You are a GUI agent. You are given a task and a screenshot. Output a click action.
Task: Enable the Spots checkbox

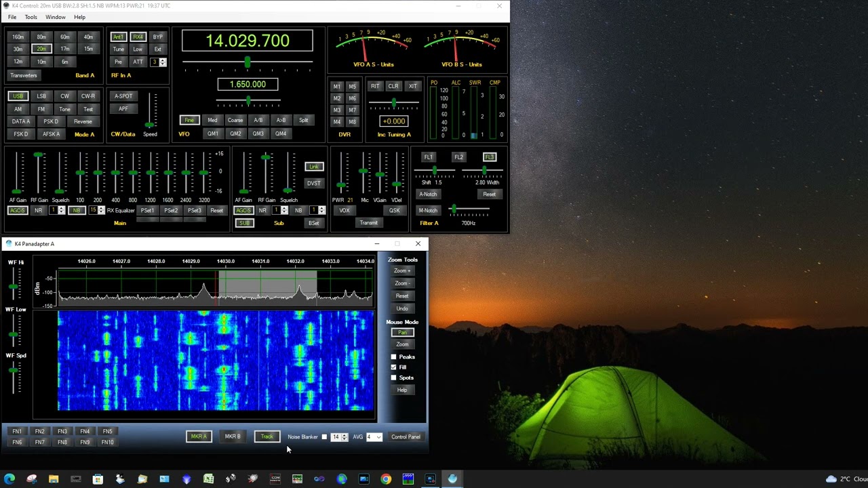coord(393,378)
